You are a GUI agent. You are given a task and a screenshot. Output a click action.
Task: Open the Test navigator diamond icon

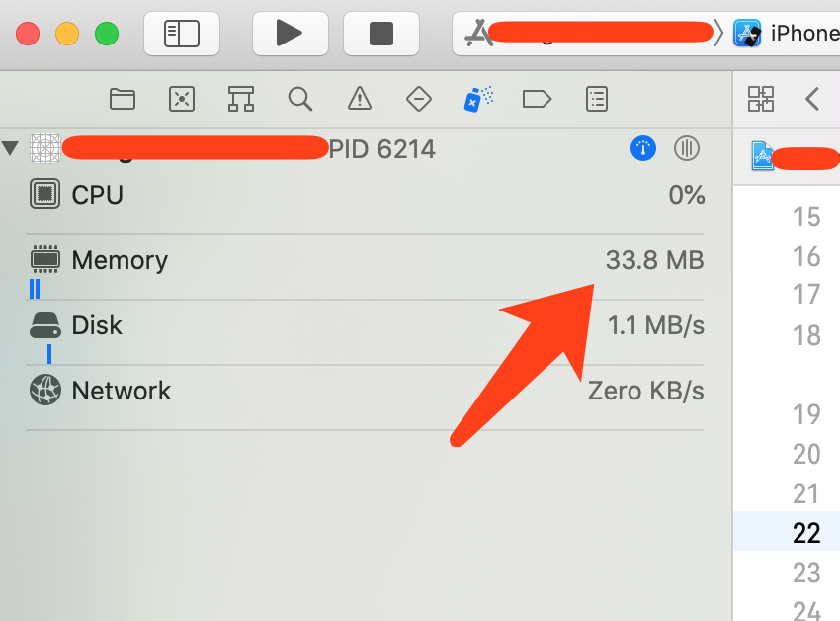419,99
